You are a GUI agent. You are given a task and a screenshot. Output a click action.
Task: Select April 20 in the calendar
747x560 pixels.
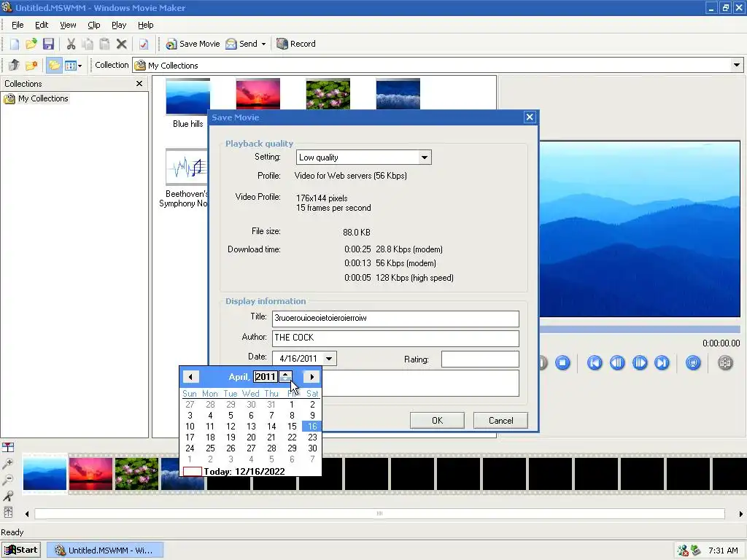251,437
